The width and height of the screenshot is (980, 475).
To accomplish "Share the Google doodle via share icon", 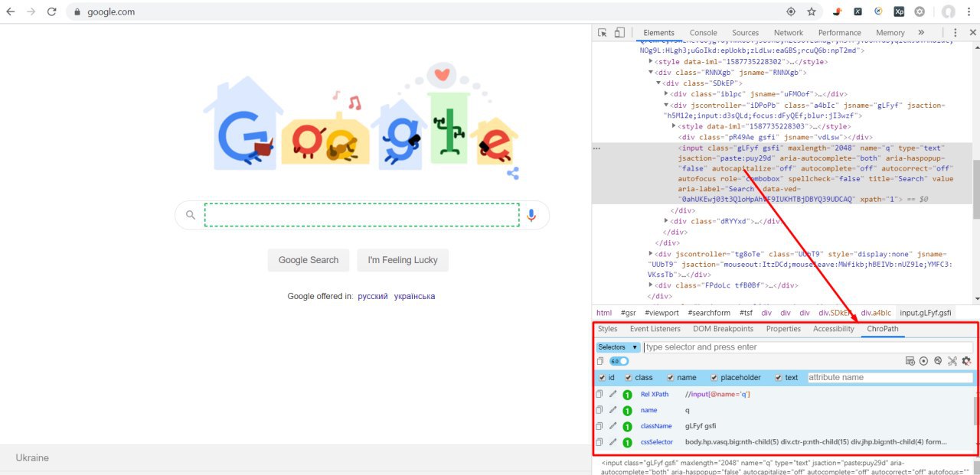I will click(x=512, y=174).
